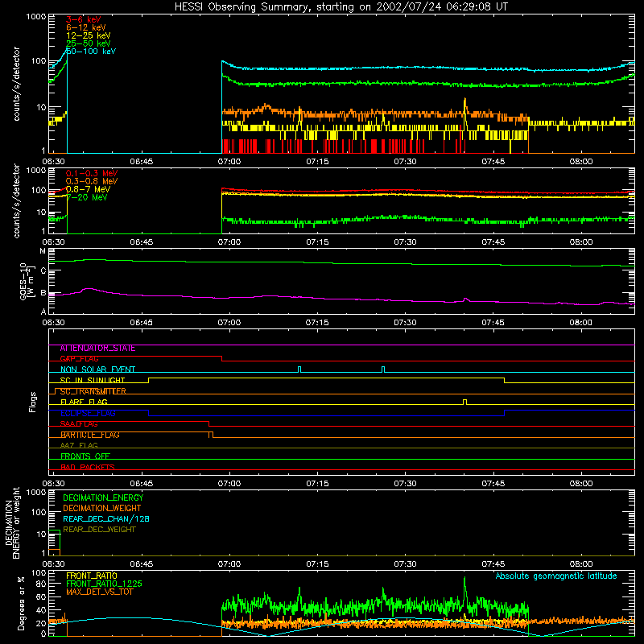This screenshot has height=644, width=644.
Task: Click the FRONTS_OFF flag label
Action: 85,456
